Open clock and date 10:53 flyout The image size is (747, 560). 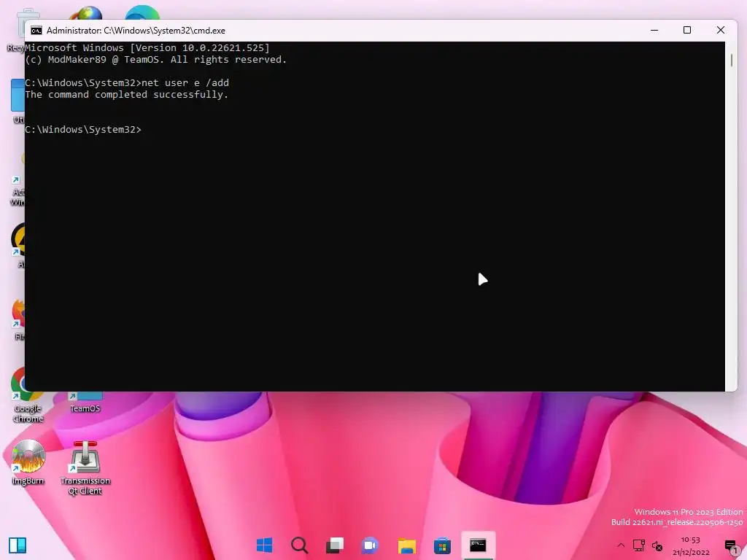pos(691,545)
